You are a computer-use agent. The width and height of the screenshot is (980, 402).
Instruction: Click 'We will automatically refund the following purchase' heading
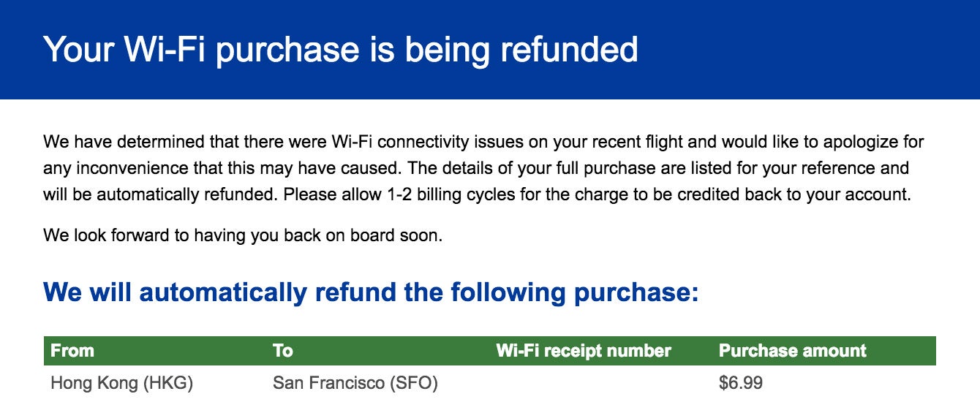372,292
